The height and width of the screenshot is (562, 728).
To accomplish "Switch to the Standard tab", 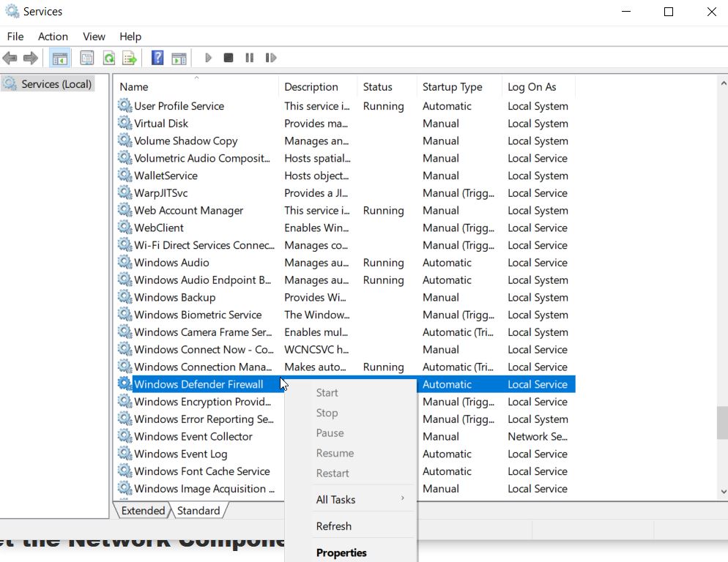I will pyautogui.click(x=198, y=511).
